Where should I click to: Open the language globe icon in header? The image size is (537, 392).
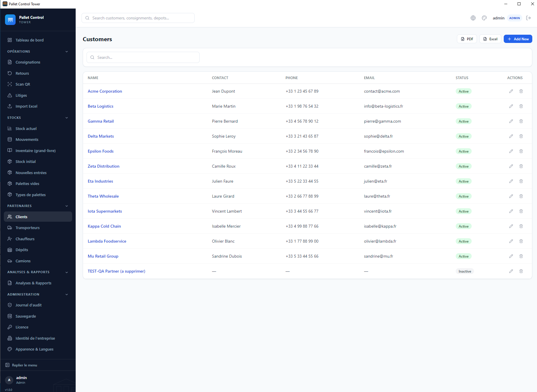click(x=473, y=18)
